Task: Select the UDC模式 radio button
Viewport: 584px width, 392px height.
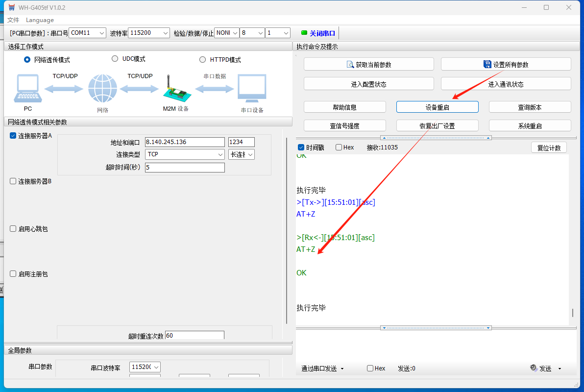Action: click(x=115, y=59)
